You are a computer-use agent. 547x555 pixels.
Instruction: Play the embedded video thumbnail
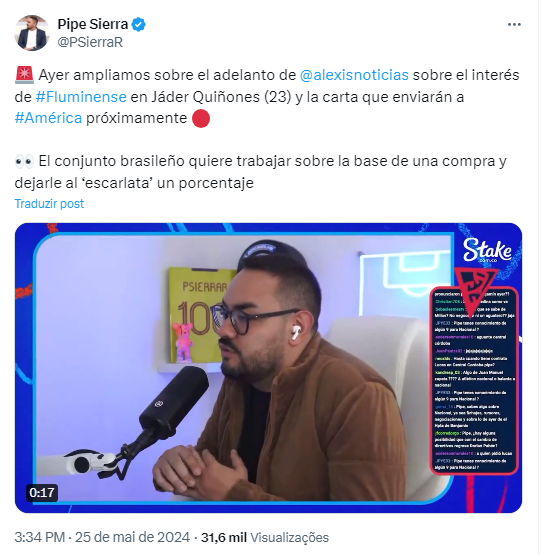(268, 368)
